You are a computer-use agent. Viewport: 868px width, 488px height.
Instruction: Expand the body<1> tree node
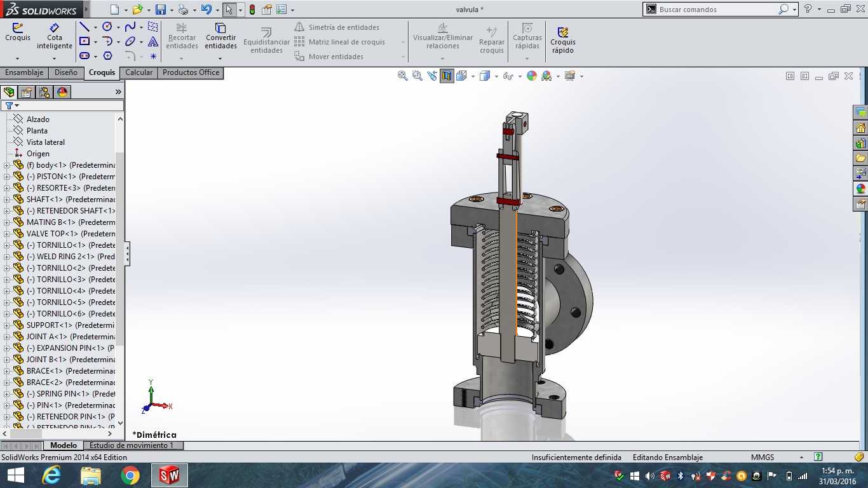pos(7,165)
